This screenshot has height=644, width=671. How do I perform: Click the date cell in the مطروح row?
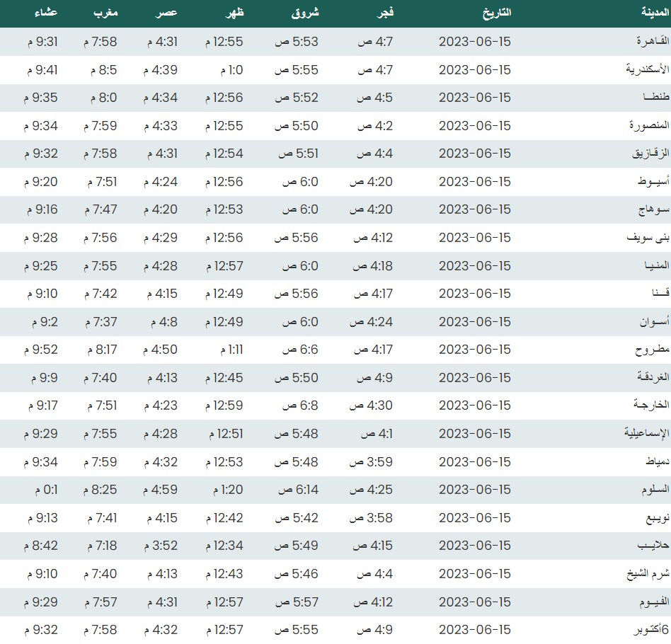tap(474, 350)
